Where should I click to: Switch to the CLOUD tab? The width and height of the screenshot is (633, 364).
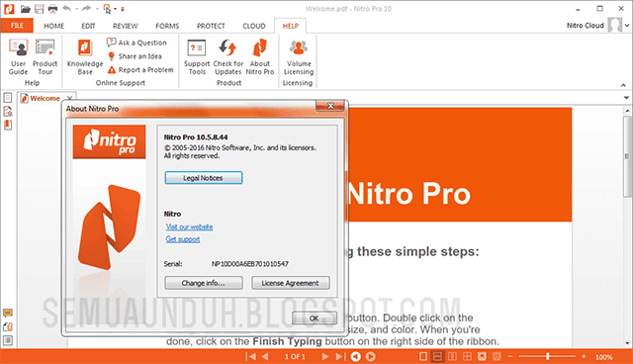(x=254, y=26)
